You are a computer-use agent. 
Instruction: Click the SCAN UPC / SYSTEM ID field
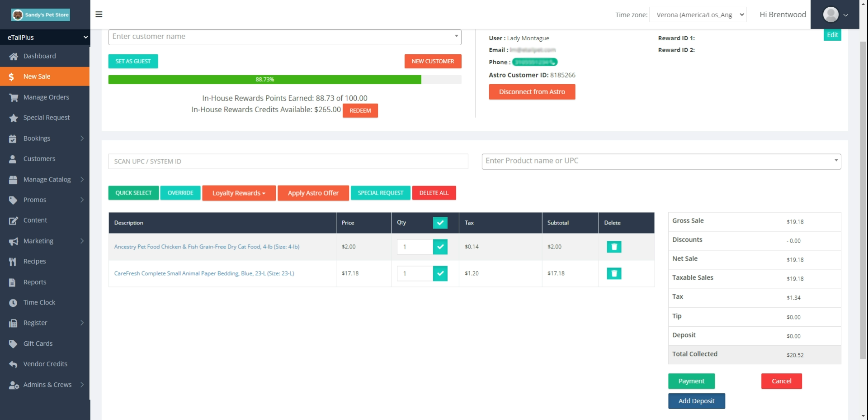click(288, 161)
